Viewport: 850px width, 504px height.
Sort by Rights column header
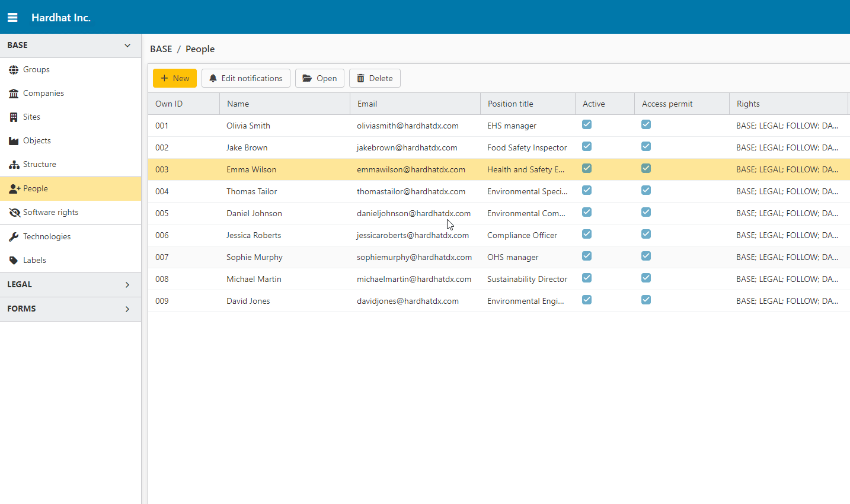(x=788, y=104)
